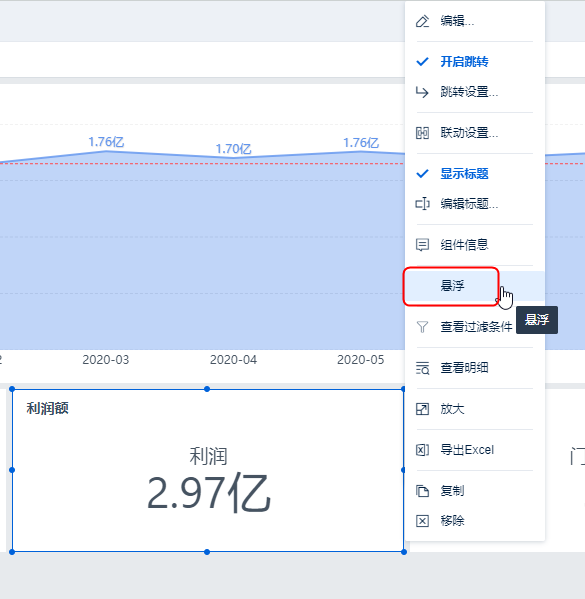Click the 2020-03 axis label
The width and height of the screenshot is (585, 599).
point(106,360)
